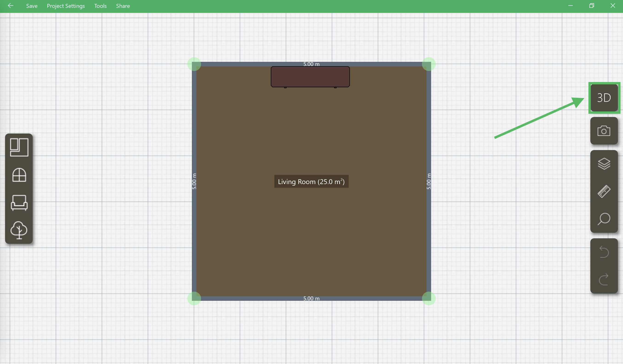623x364 pixels.
Task: Click the undo arrow icon
Action: pos(604,252)
